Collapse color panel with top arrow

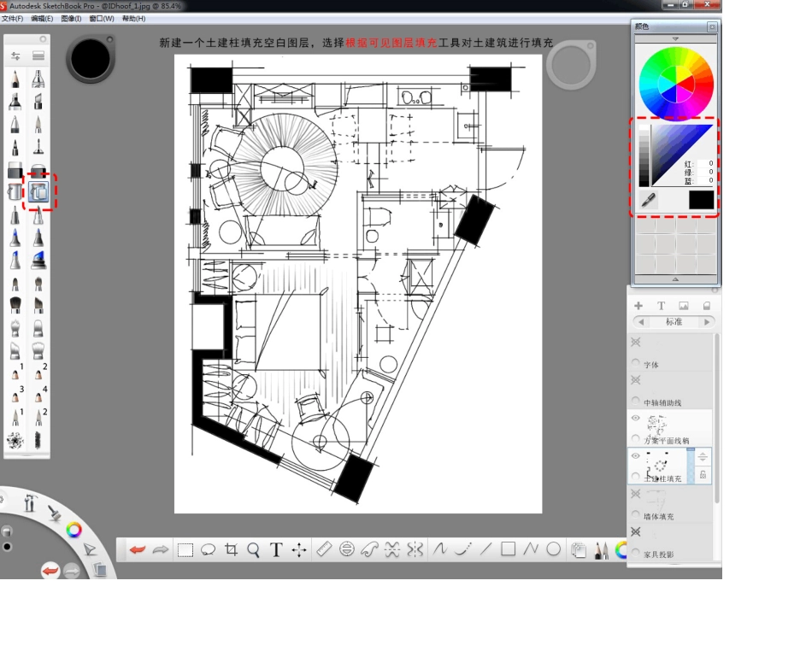point(675,38)
